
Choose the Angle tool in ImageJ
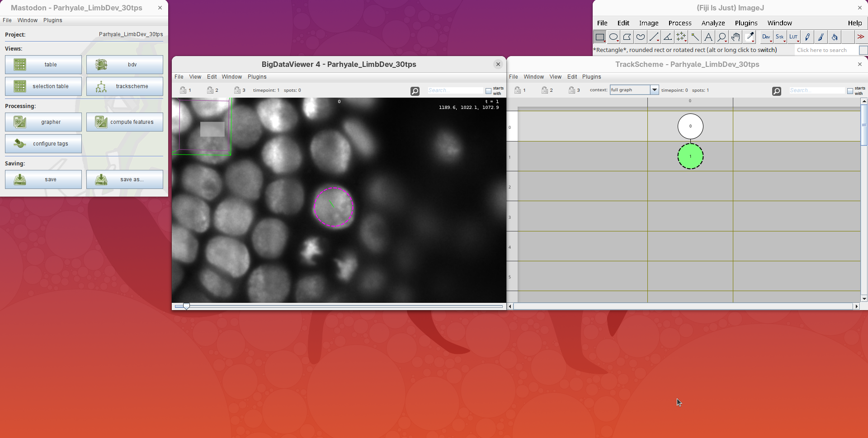[x=667, y=37]
